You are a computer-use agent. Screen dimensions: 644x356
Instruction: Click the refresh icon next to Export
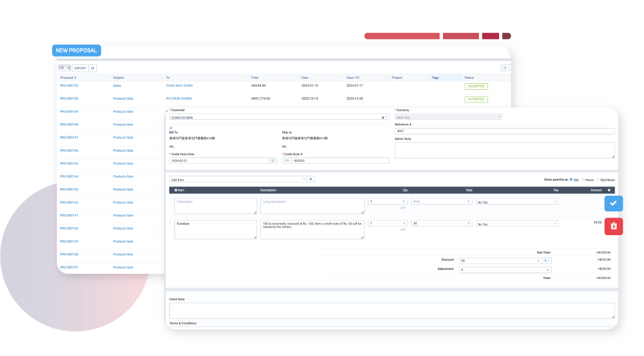pyautogui.click(x=93, y=68)
